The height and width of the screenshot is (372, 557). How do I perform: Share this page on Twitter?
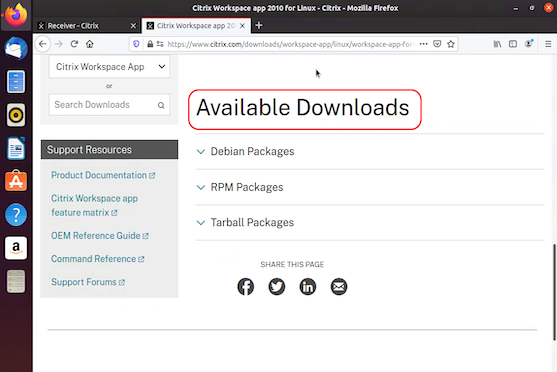pos(277,287)
